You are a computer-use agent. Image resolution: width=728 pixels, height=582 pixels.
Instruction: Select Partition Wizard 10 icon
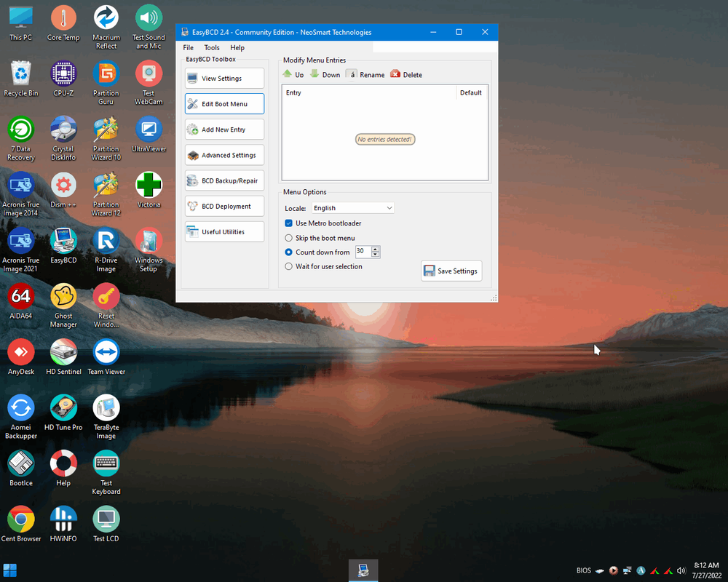(106, 139)
